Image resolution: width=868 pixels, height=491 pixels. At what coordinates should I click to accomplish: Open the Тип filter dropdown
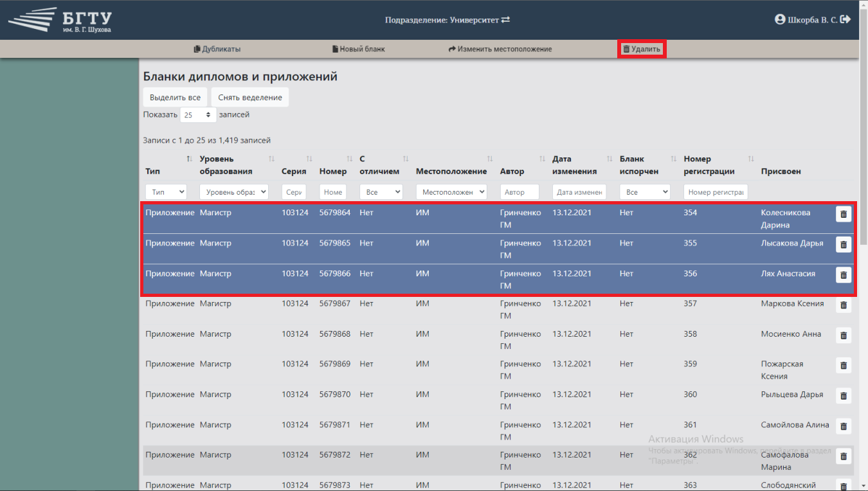pos(166,192)
